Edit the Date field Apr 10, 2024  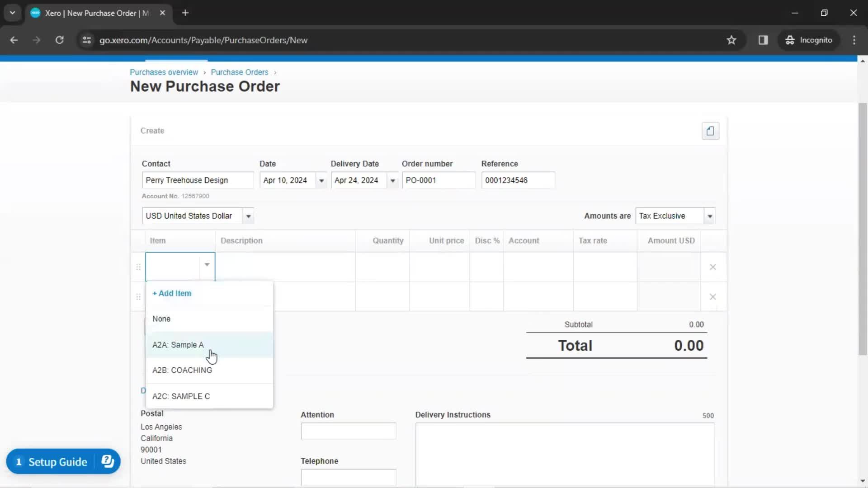pos(288,180)
